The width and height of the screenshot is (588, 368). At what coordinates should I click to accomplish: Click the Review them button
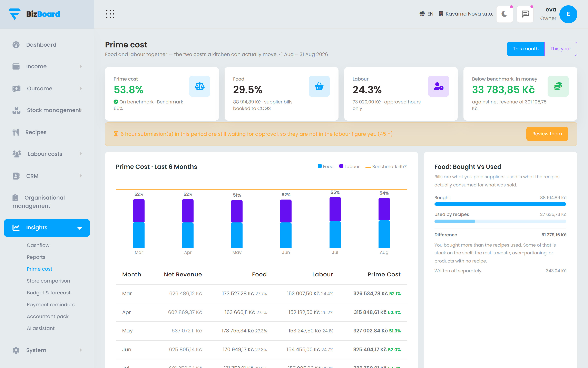547,134
